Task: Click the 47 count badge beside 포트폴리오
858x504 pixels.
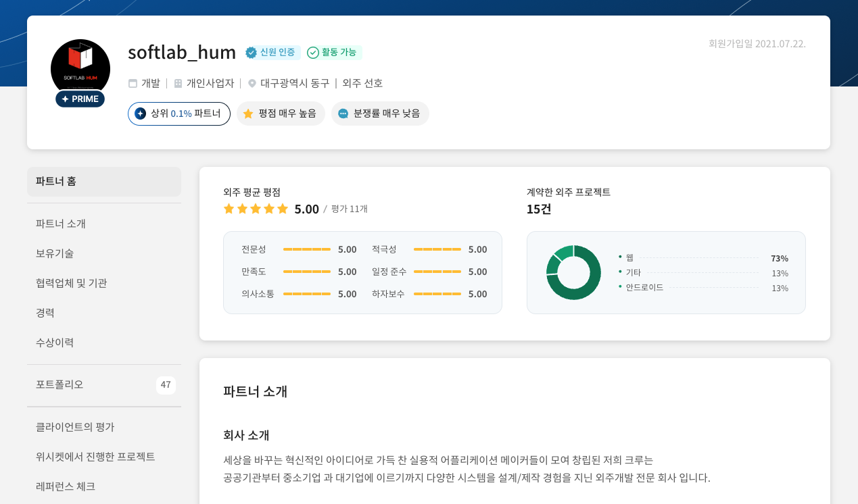Action: pos(166,385)
